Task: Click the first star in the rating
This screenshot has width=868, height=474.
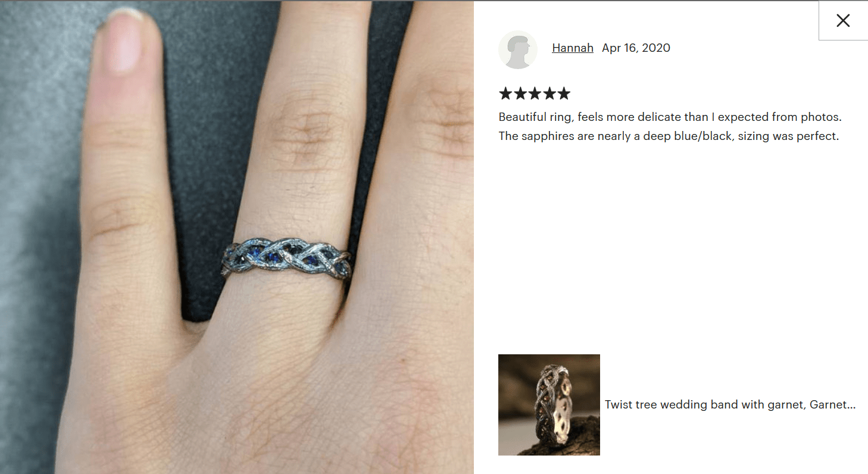Action: (x=505, y=93)
